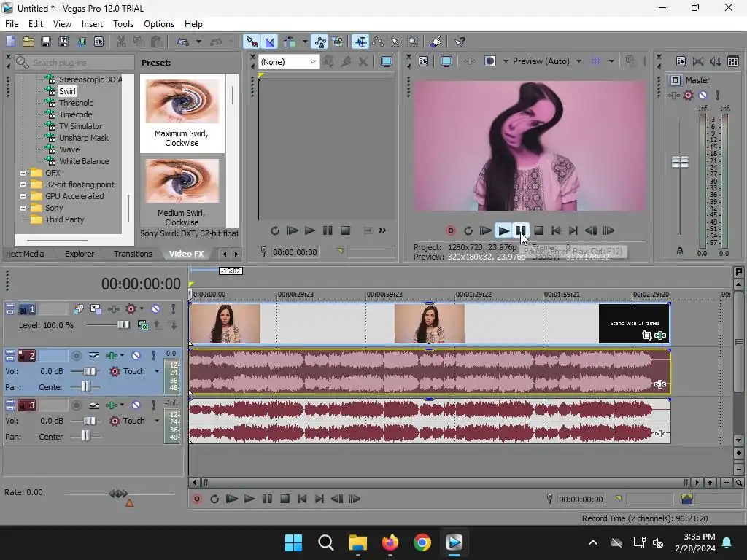Arm audio track 2 for record
This screenshot has width=747, height=560.
coord(76,356)
